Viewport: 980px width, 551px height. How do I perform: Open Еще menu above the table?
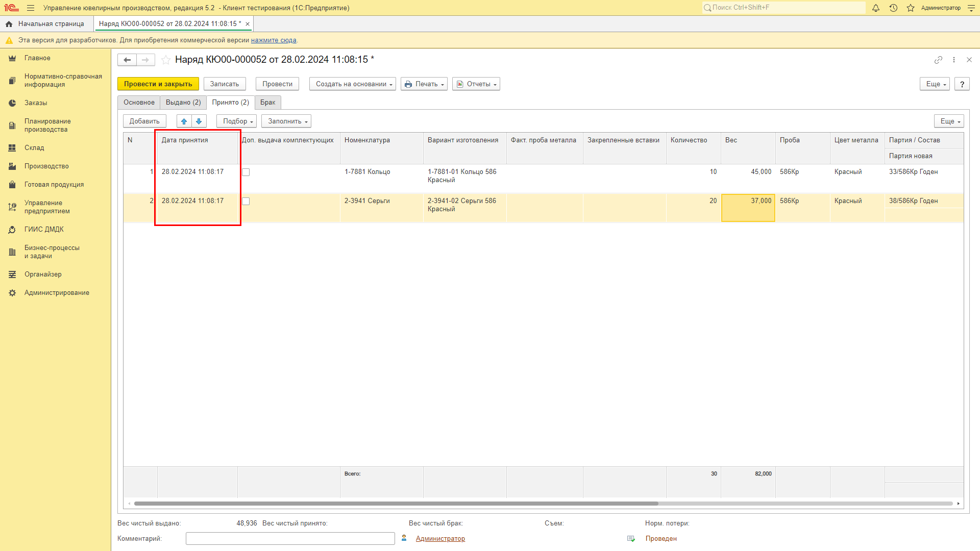click(949, 121)
